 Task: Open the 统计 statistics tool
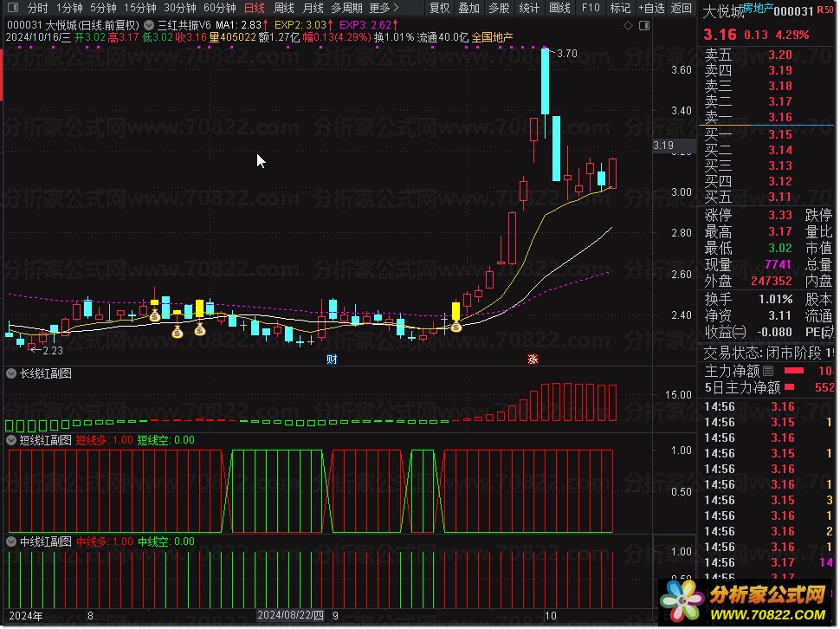(529, 8)
